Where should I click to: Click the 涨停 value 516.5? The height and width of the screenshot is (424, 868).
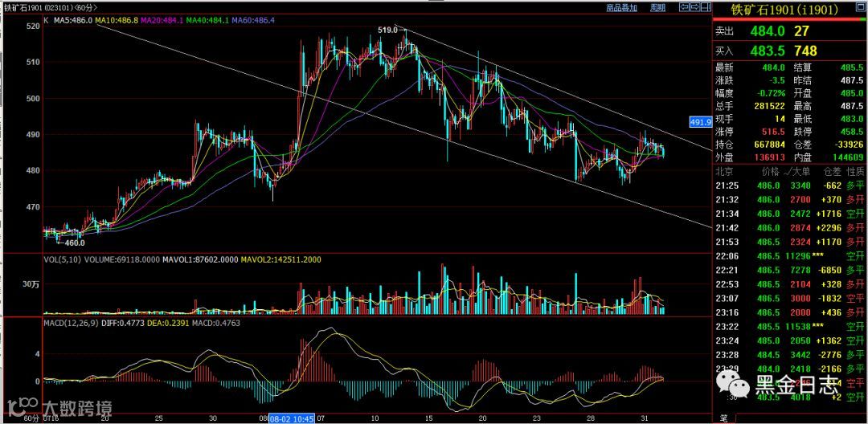774,132
